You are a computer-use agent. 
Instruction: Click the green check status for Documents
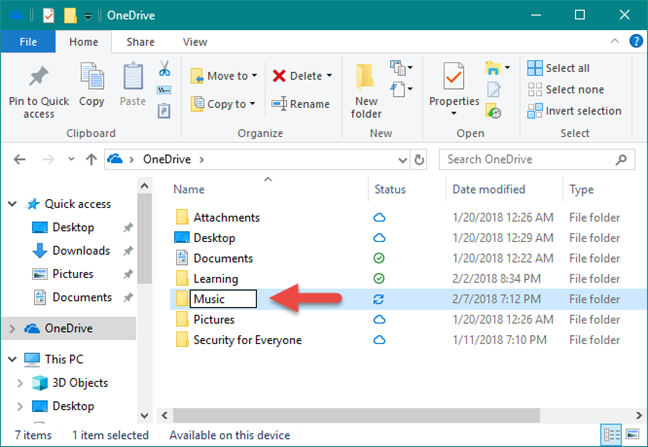(x=379, y=258)
